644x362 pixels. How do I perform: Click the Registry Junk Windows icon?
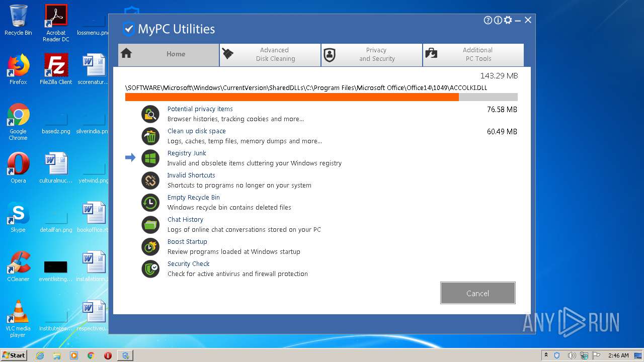tap(150, 158)
